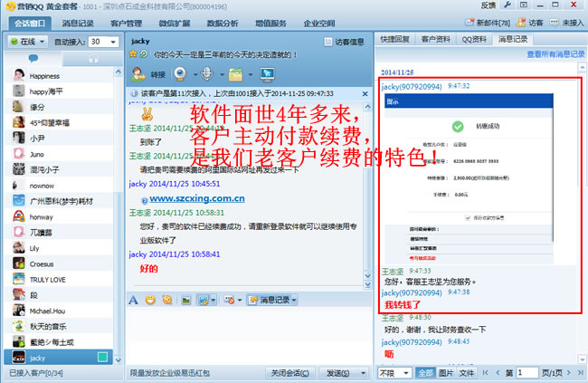Click the star favorite icon under jacky
Viewport: 588px width, 383px height.
tap(133, 54)
